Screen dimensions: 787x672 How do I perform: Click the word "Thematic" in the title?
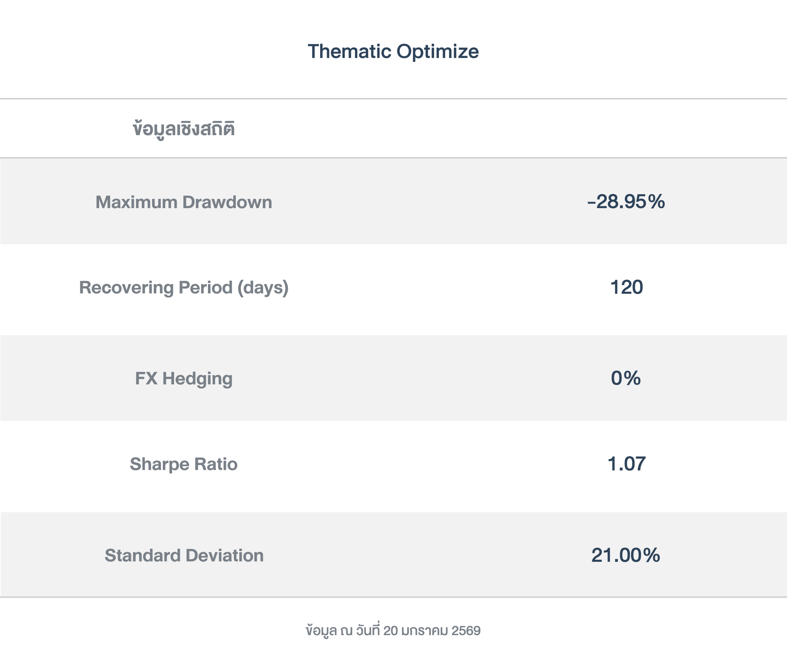[349, 51]
